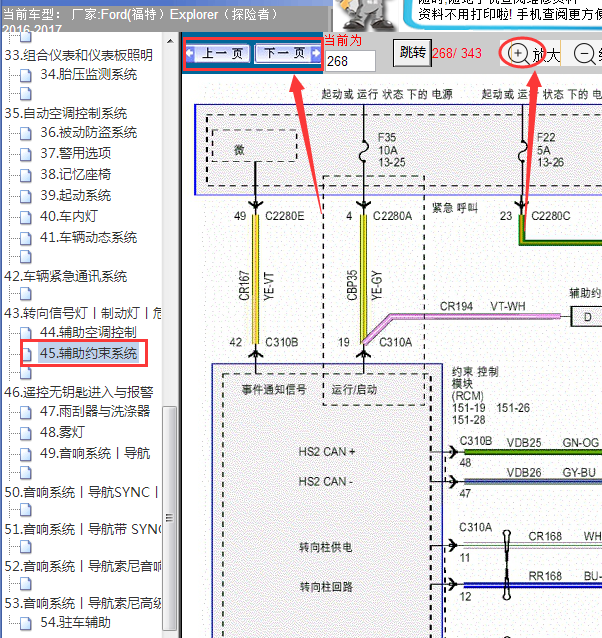Click the page number input field
Image resolution: width=602 pixels, height=638 pixels.
(350, 61)
